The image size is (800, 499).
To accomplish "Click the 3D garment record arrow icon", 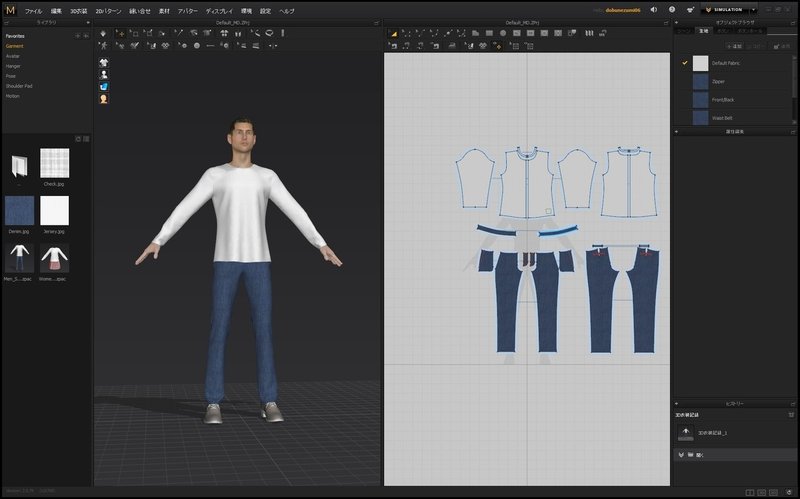I will tap(685, 432).
